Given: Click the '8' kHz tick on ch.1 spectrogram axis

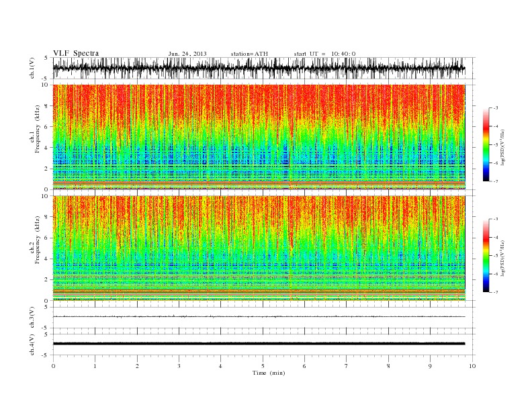Looking at the screenshot, I should (x=47, y=106).
